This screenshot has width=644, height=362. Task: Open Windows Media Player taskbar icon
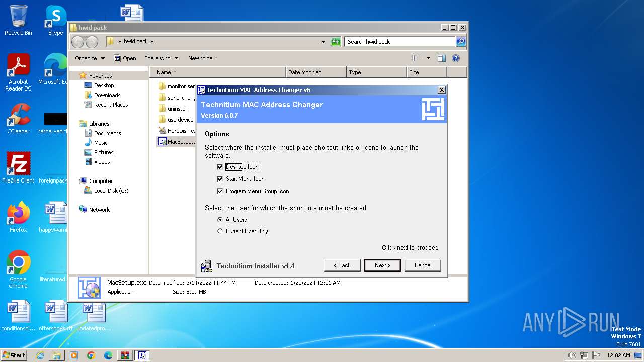pos(74,355)
